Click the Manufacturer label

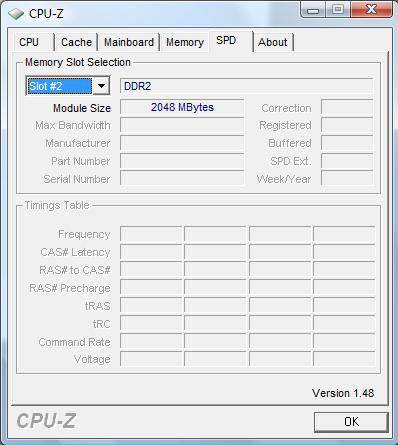(78, 144)
